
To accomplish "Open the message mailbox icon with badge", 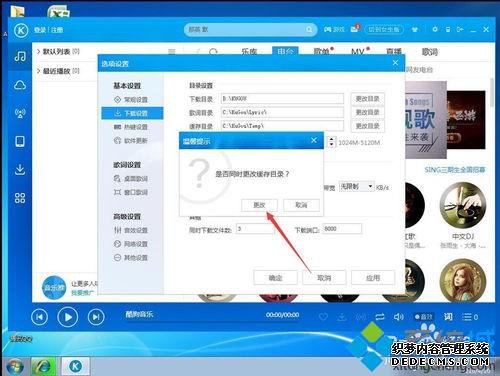I will (355, 29).
